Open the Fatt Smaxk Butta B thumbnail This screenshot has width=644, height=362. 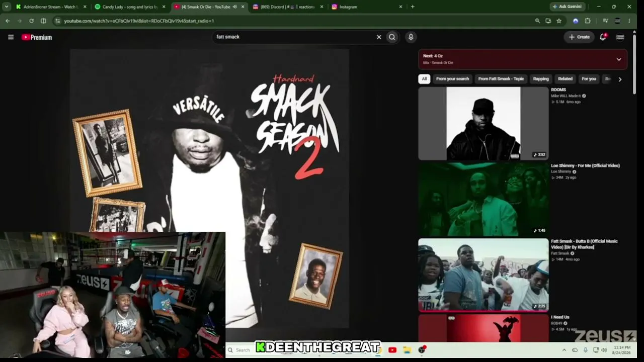coord(483,275)
